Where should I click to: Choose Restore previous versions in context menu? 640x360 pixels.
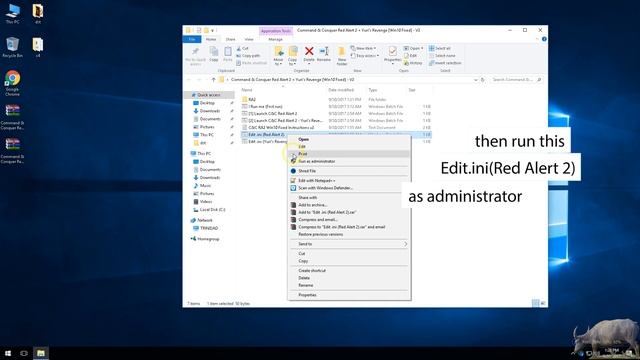(x=349, y=234)
